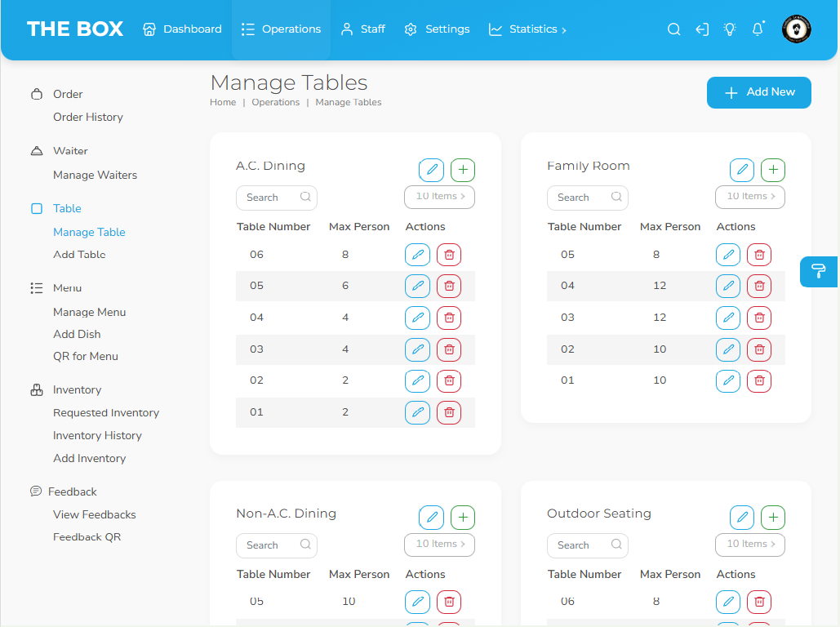Edit the A.C. Dining section name
Viewport: 840px width, 627px height.
(x=432, y=171)
